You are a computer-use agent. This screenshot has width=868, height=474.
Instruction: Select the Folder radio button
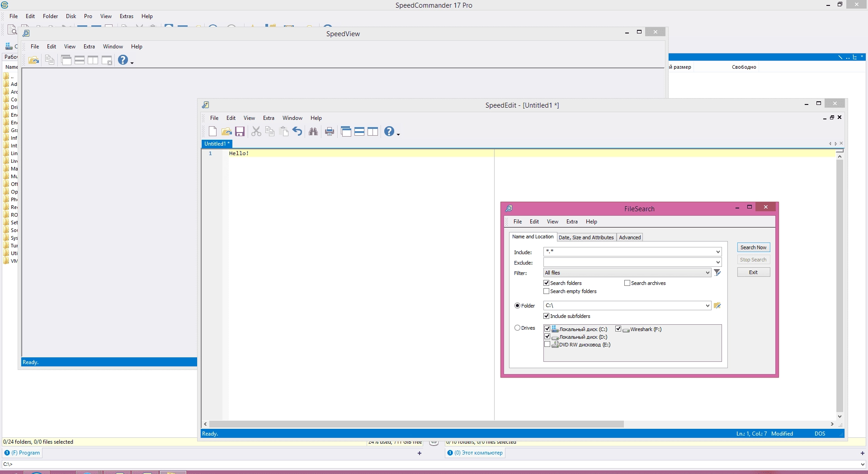tap(517, 305)
